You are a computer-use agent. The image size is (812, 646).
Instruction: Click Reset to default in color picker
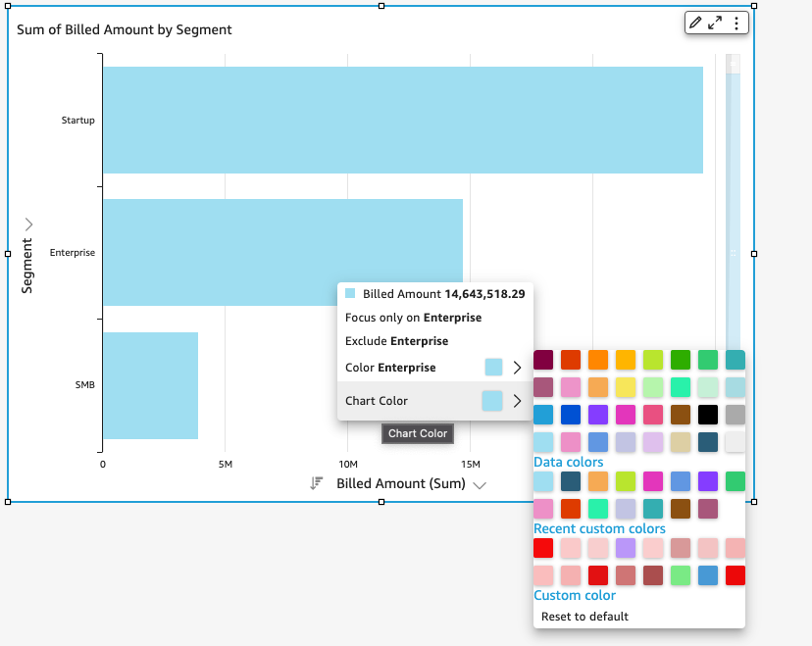584,617
